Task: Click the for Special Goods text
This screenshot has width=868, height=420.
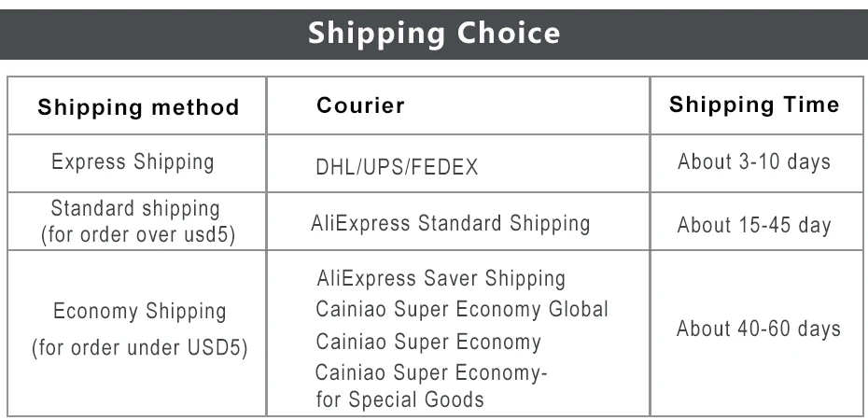Action: tap(399, 399)
